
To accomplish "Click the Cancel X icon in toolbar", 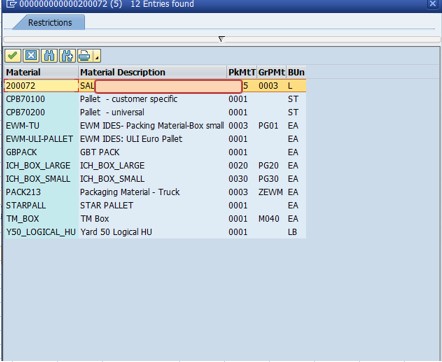I will tap(31, 56).
